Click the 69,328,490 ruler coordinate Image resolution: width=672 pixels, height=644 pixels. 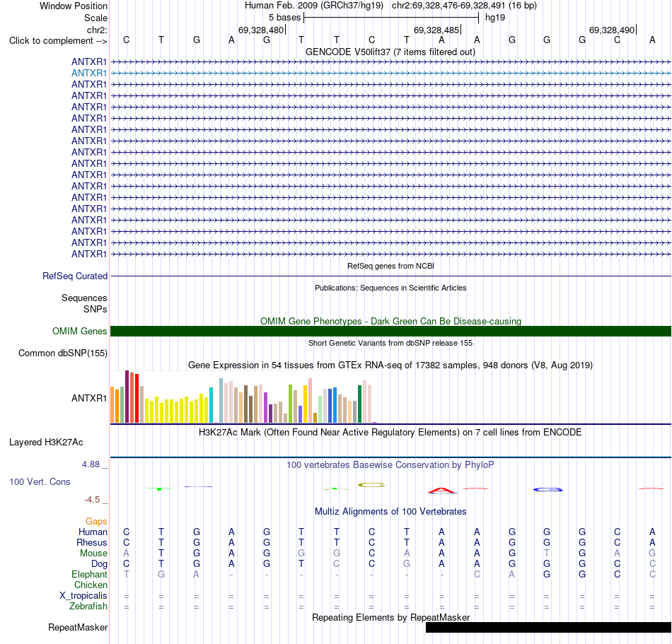coord(612,30)
